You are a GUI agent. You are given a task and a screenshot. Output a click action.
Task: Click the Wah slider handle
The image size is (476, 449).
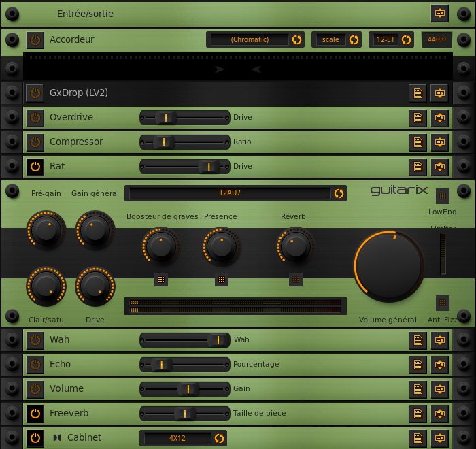click(x=218, y=340)
